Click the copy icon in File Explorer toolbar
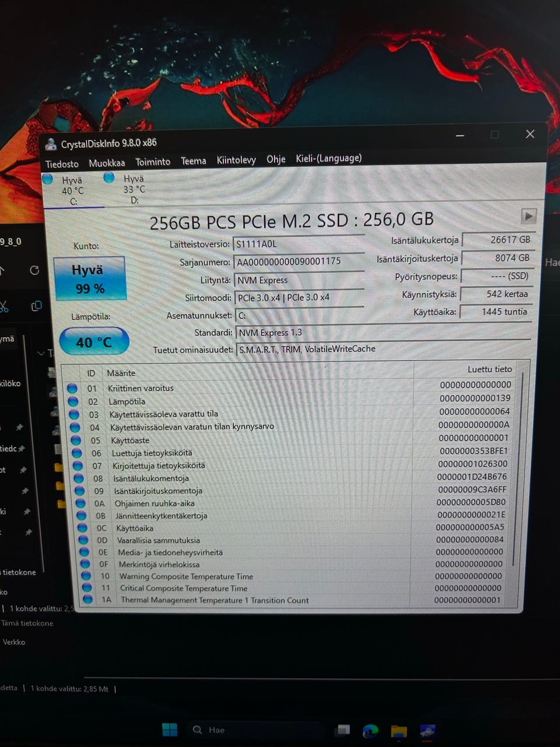This screenshot has height=747, width=560. [36, 306]
